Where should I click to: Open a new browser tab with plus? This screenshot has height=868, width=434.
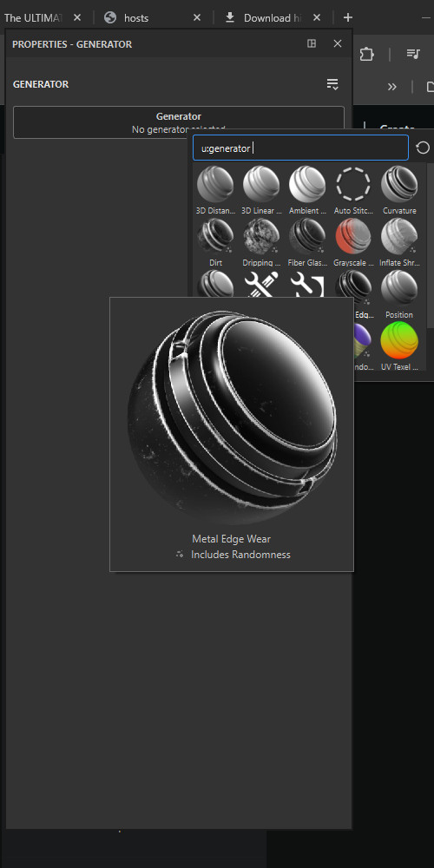pyautogui.click(x=348, y=17)
